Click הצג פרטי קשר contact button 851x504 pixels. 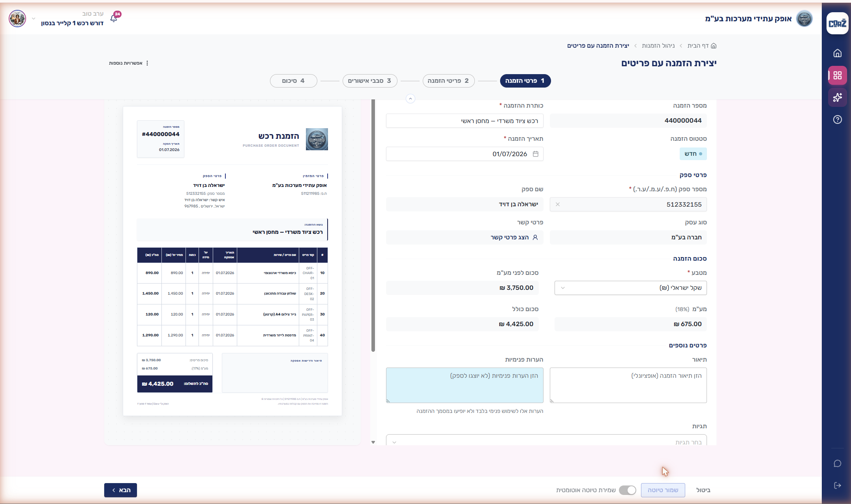pyautogui.click(x=465, y=237)
